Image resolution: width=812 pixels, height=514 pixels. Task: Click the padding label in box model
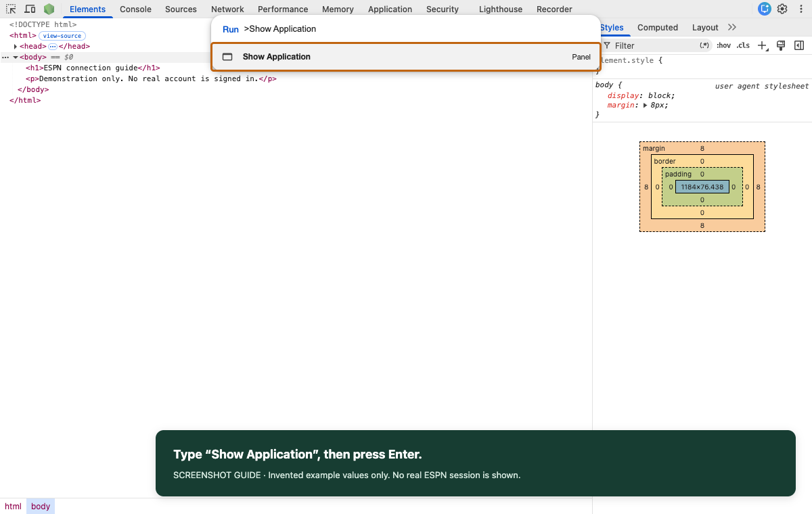tap(678, 174)
